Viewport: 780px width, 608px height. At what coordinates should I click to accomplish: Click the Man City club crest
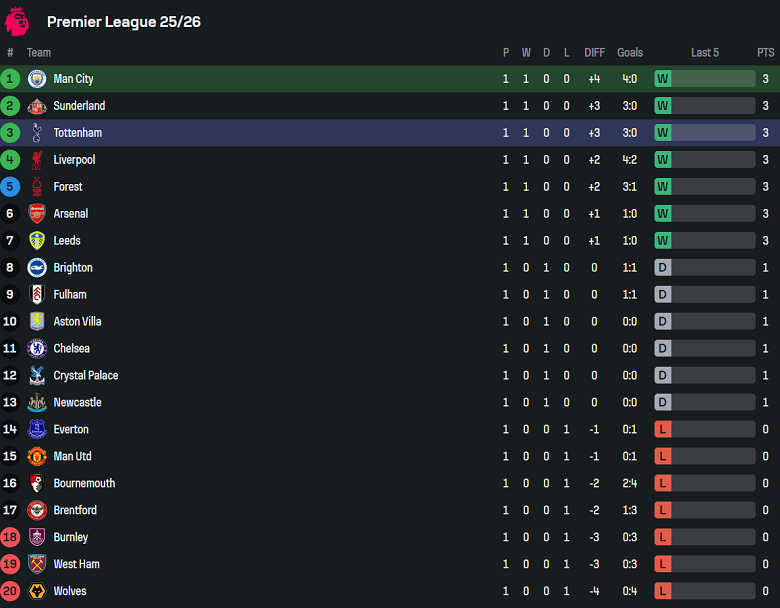37,79
